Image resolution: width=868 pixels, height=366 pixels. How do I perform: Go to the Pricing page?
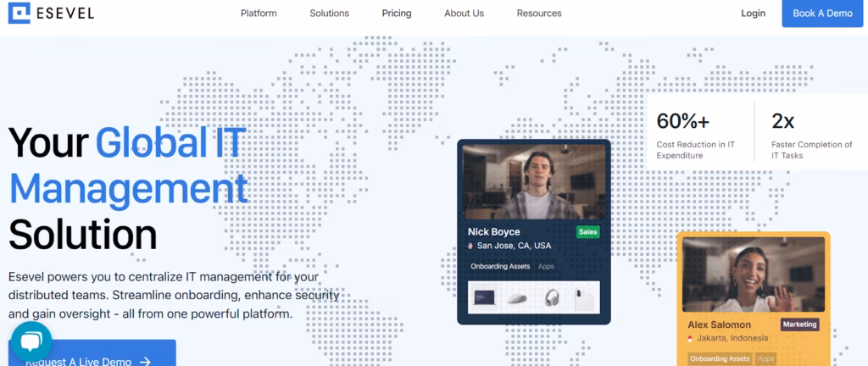(x=397, y=14)
